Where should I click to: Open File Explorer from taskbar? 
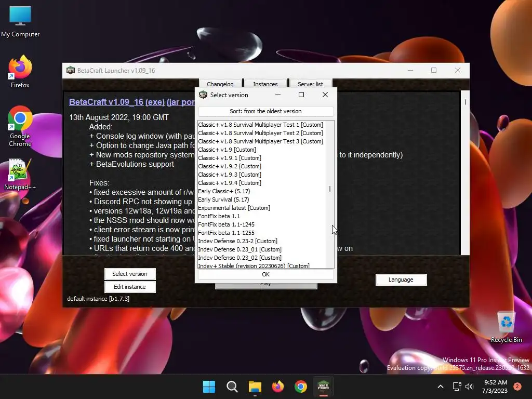(x=255, y=387)
